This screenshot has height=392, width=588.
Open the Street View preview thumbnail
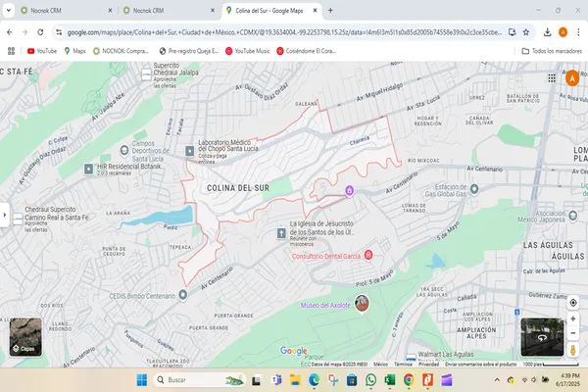[542, 337]
